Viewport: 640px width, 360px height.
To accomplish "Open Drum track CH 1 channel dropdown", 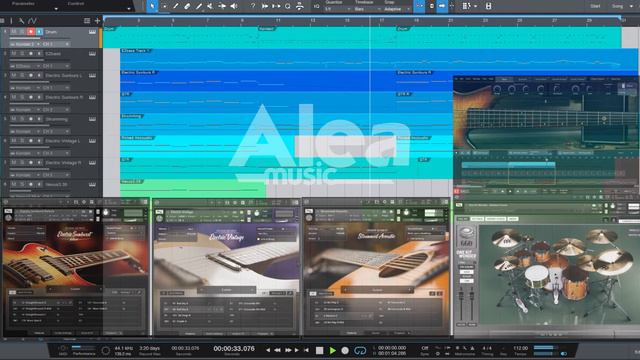I will coord(56,44).
